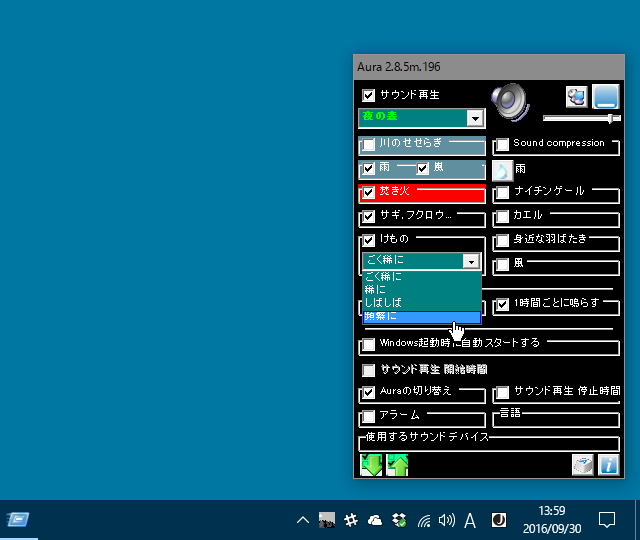The width and height of the screenshot is (640, 540).
Task: Click the 使用するサウンドデバイス field
Action: click(x=489, y=444)
